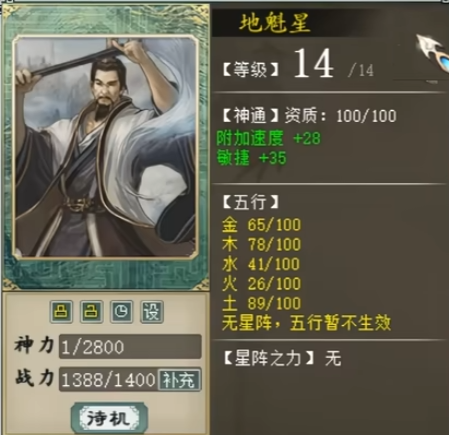
Task: Click the 补充 replenish button
Action: 179,379
